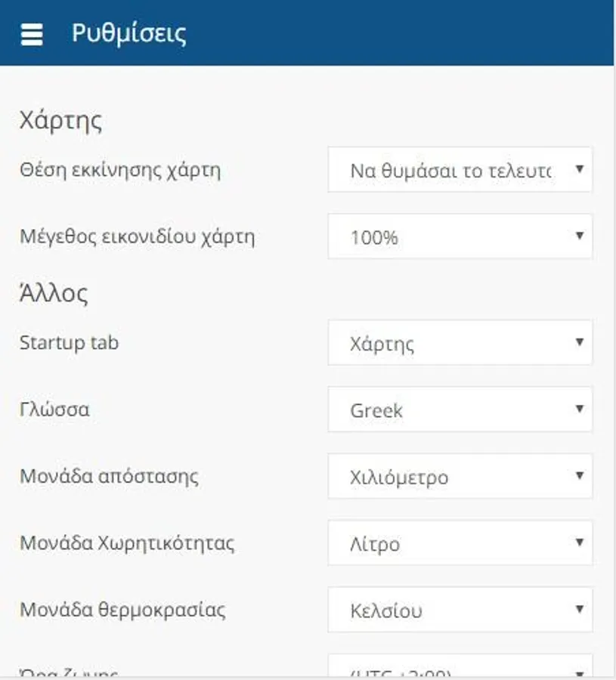Open the distance unit dropdown showing Χιλιόμετρο
The image size is (616, 680).
coord(460,477)
